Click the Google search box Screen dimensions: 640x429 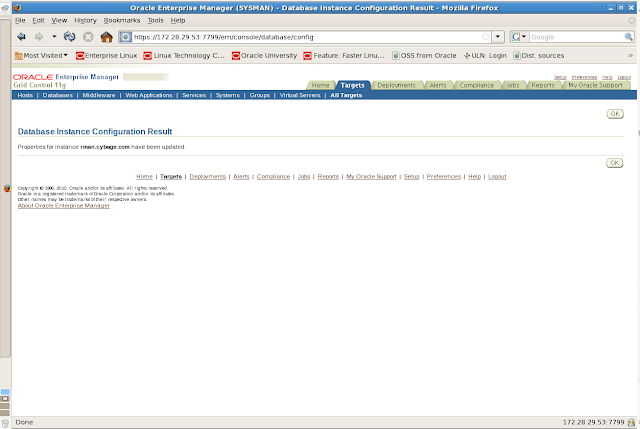(x=576, y=37)
